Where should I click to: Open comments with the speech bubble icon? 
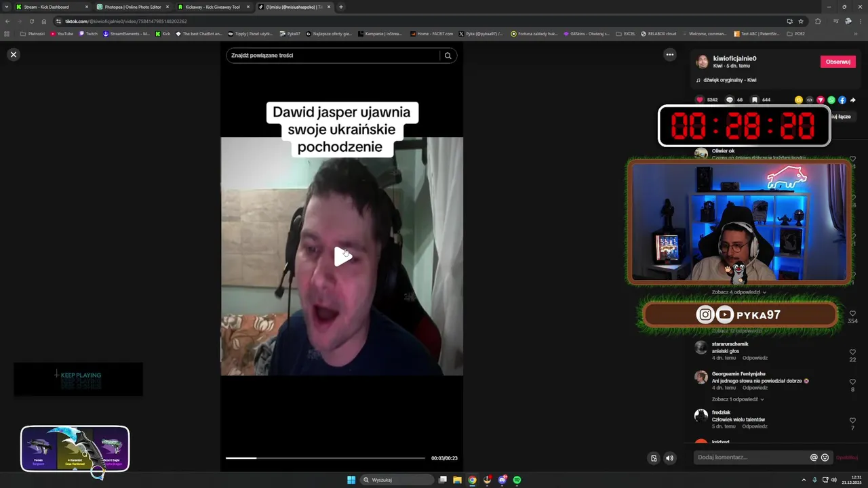point(730,100)
